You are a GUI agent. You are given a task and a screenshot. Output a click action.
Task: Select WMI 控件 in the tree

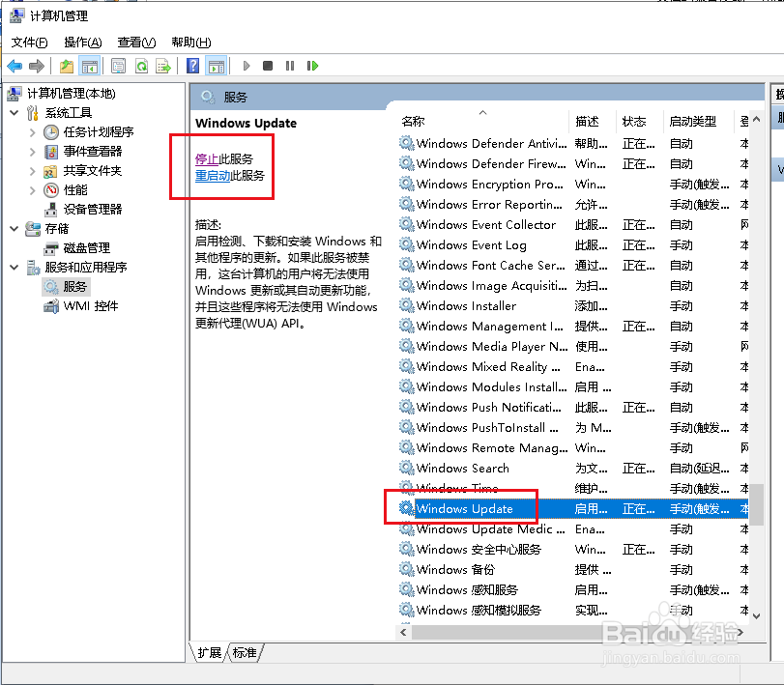tap(91, 305)
